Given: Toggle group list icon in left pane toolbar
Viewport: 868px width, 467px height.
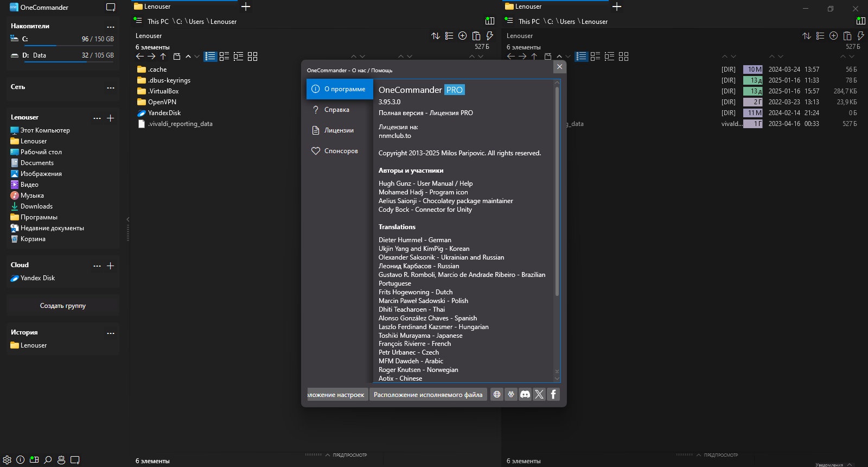Looking at the screenshot, I should (x=449, y=36).
